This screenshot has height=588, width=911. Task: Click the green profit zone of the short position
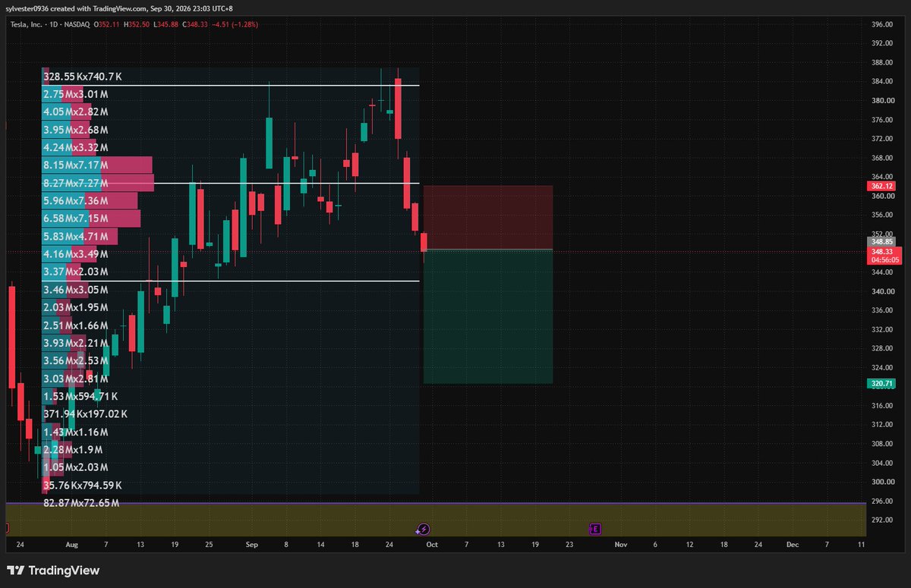(x=488, y=316)
